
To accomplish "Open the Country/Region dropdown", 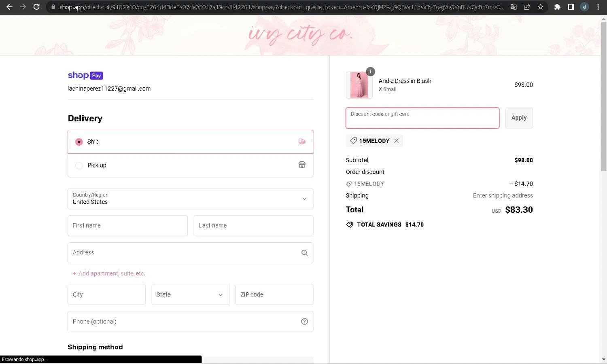I will click(190, 199).
